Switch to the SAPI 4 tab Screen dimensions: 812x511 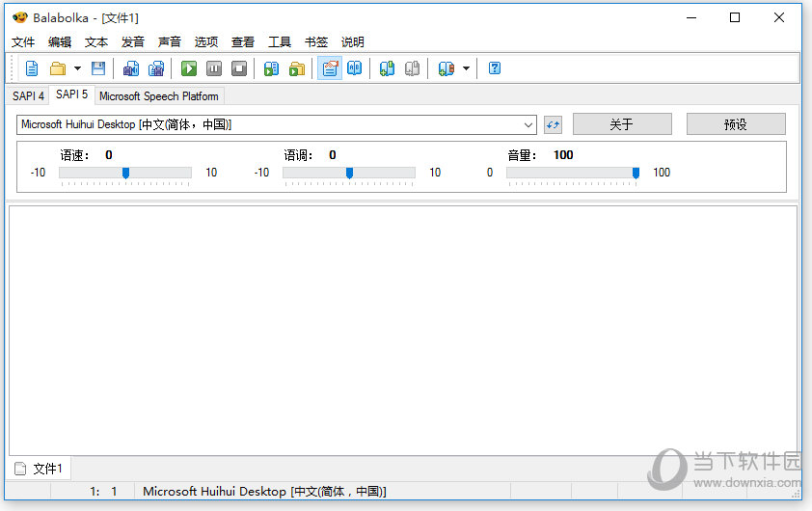(28, 95)
